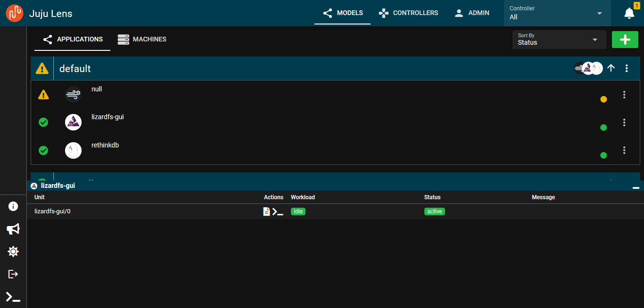Viewport: 644px width, 308px height.
Task: Switch to the Models tab
Action: point(343,13)
